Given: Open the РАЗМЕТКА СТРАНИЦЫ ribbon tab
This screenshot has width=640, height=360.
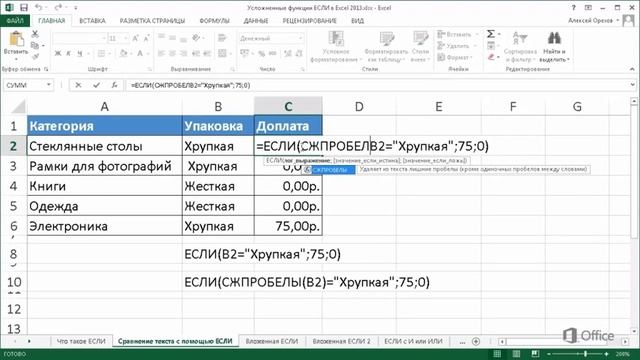Looking at the screenshot, I should coord(152,20).
